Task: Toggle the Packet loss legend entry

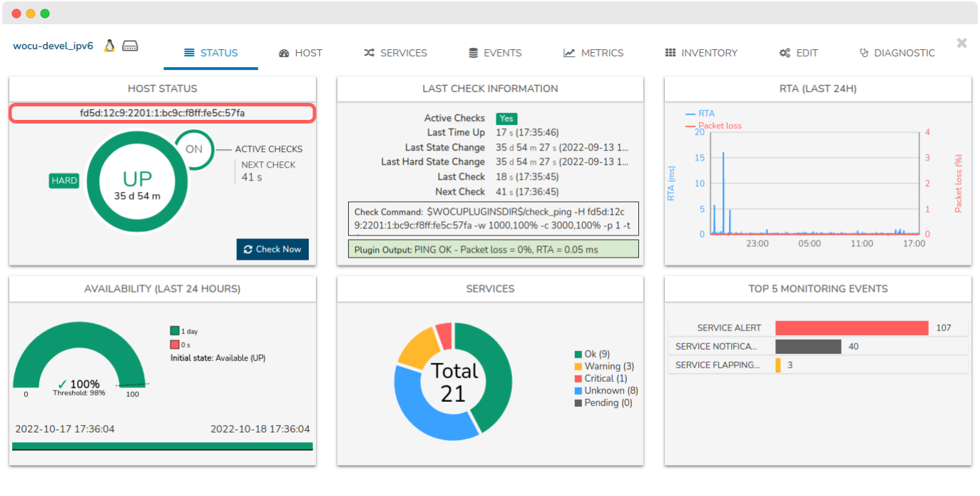Action: [x=713, y=126]
